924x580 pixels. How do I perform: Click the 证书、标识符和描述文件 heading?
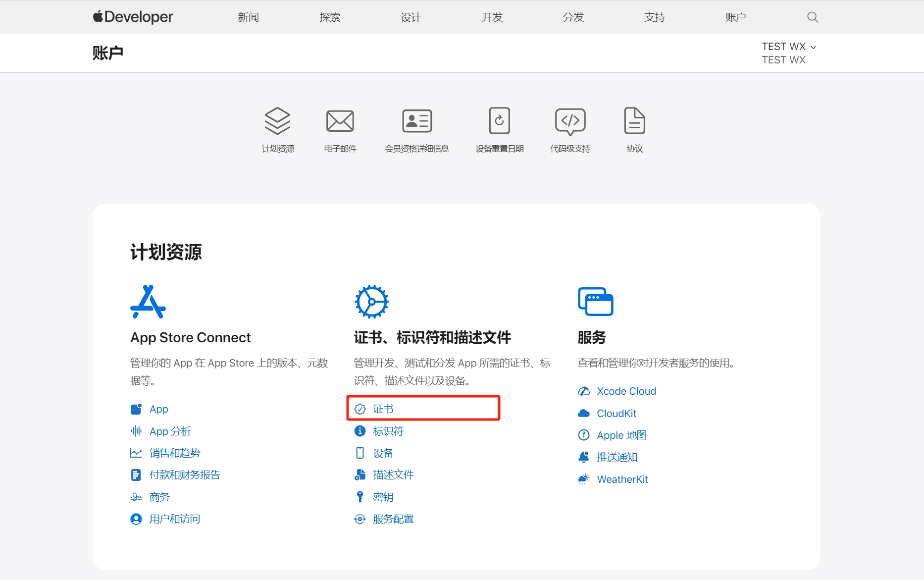(x=432, y=337)
